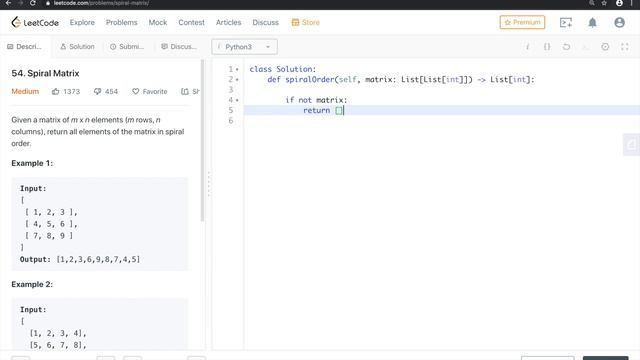
Task: Open the Python3 language dropdown
Action: 244,47
